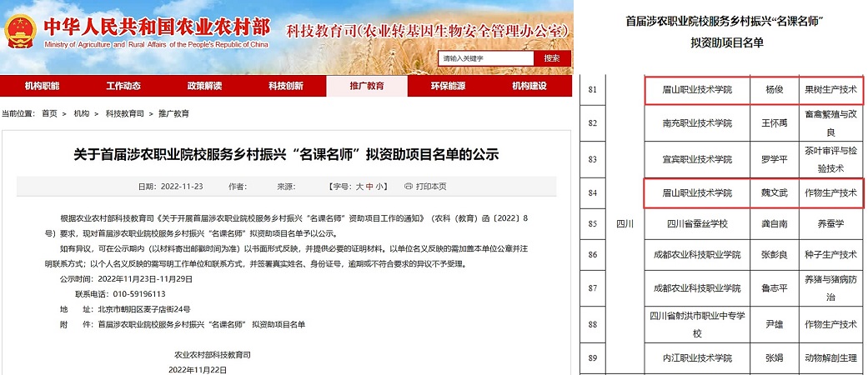Click the keyword search input field
The image size is (868, 375).
pyautogui.click(x=487, y=58)
